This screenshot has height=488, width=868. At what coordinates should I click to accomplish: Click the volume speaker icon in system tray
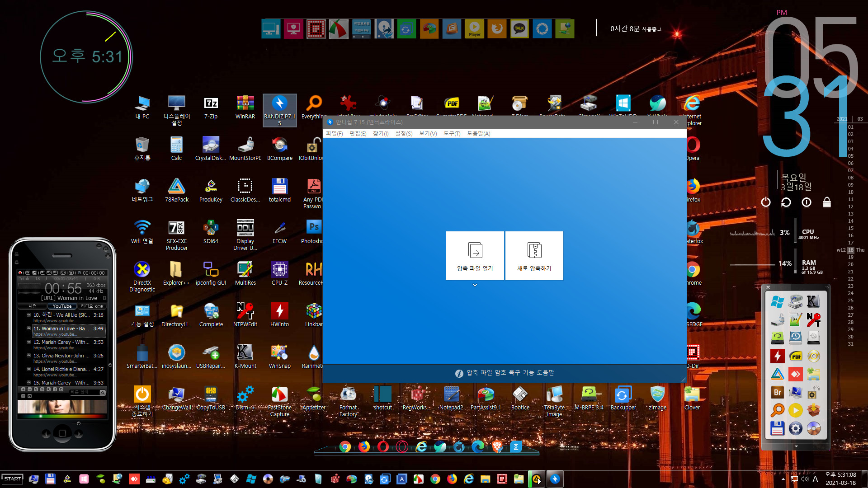click(x=804, y=479)
